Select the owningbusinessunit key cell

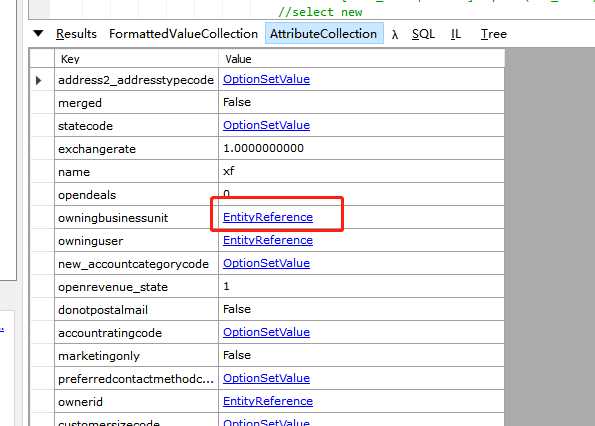137,218
